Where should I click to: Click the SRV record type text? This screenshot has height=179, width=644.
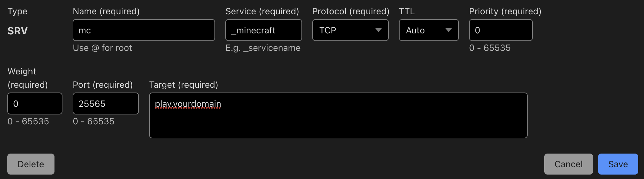click(x=18, y=31)
